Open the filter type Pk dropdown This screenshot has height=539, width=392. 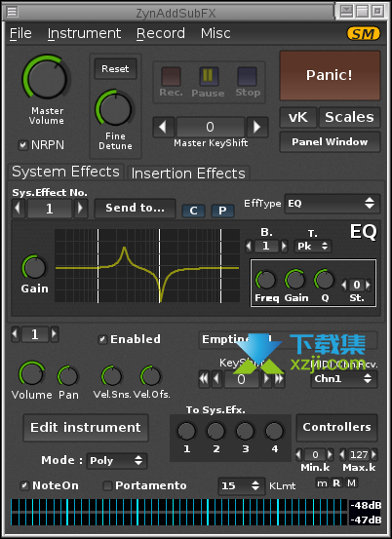[313, 247]
